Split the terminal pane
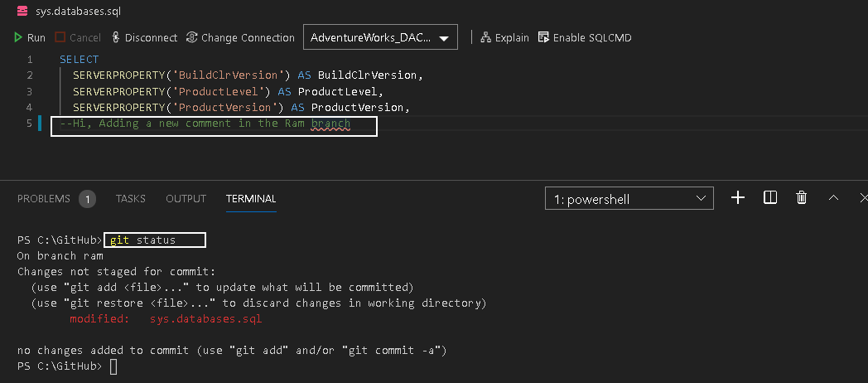 coord(769,197)
